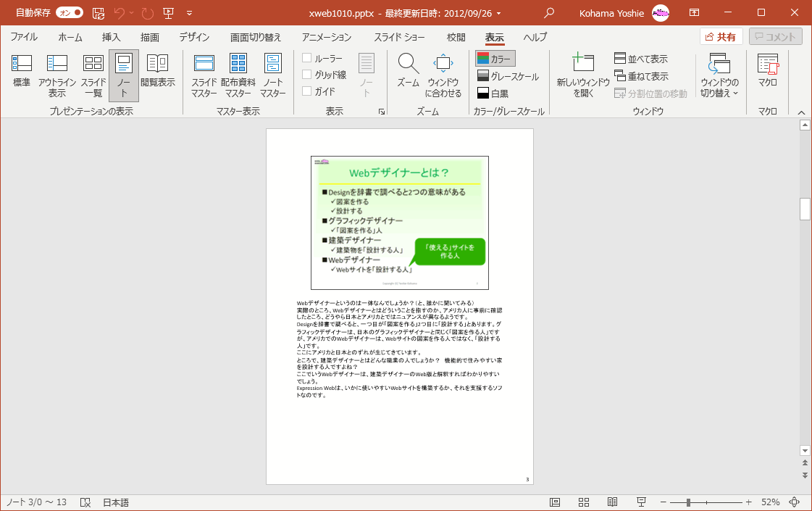The image size is (812, 511).
Task: Click the 共有 share button
Action: point(721,37)
